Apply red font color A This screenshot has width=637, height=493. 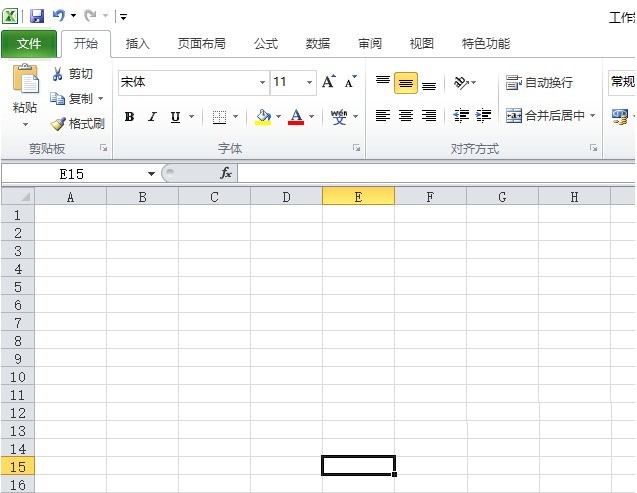tap(296, 117)
